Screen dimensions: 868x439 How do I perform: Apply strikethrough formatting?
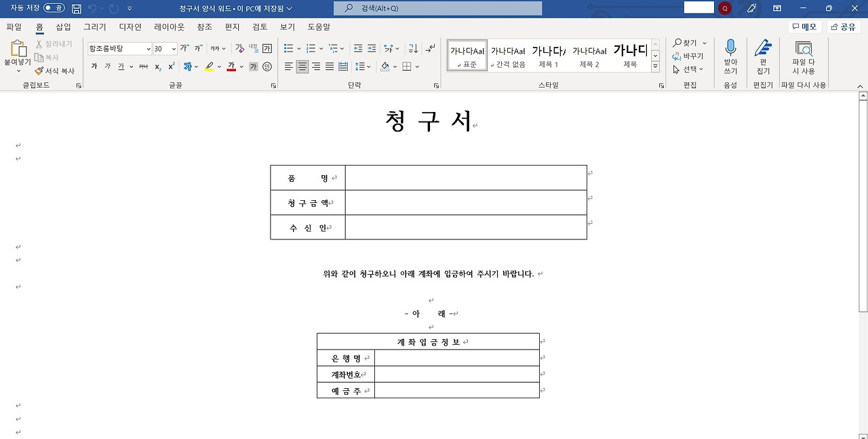pos(143,66)
